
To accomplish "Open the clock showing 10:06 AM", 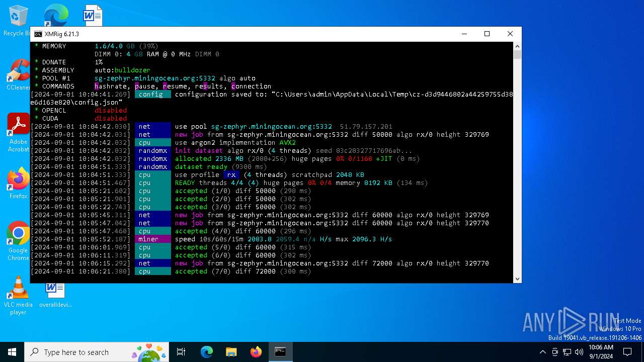I will tap(601, 352).
